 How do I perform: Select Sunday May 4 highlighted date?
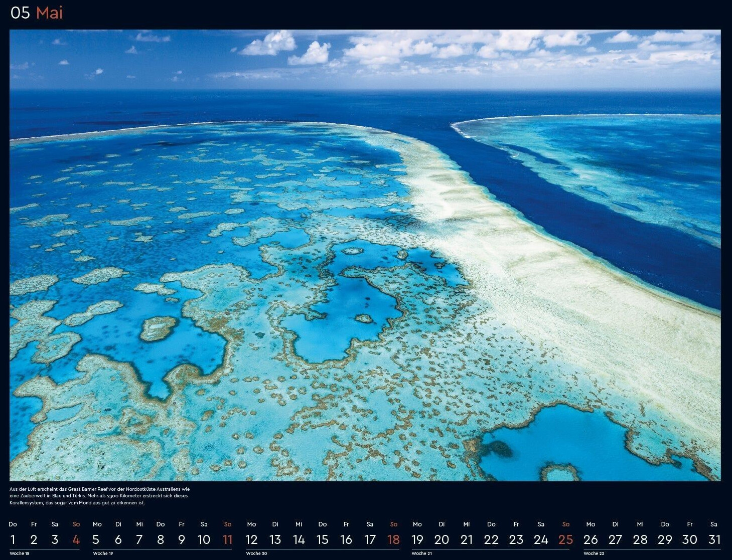pyautogui.click(x=76, y=539)
